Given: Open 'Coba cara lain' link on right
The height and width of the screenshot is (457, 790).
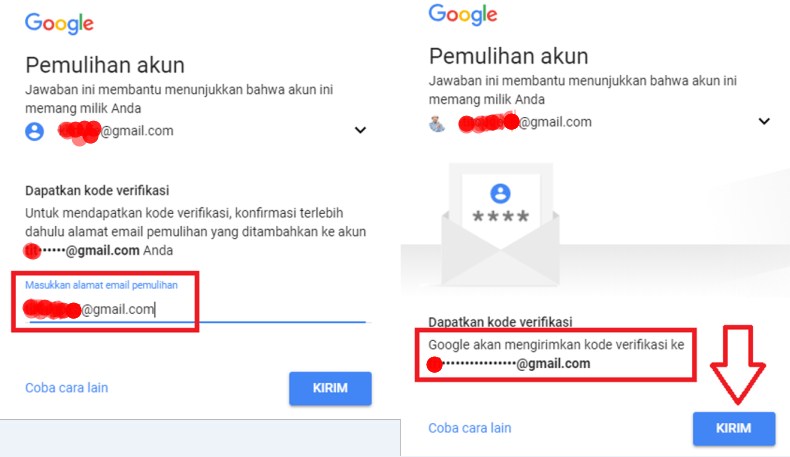Looking at the screenshot, I should [x=470, y=428].
